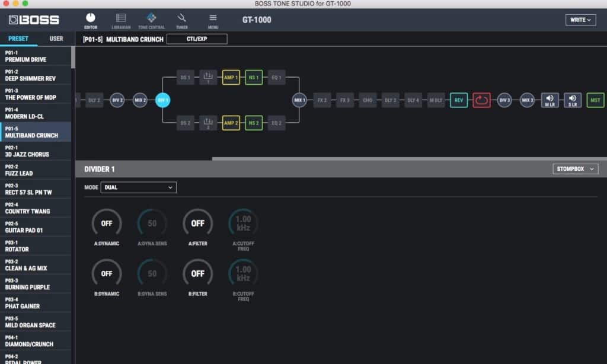Select the CHO chorus block

pos(368,100)
